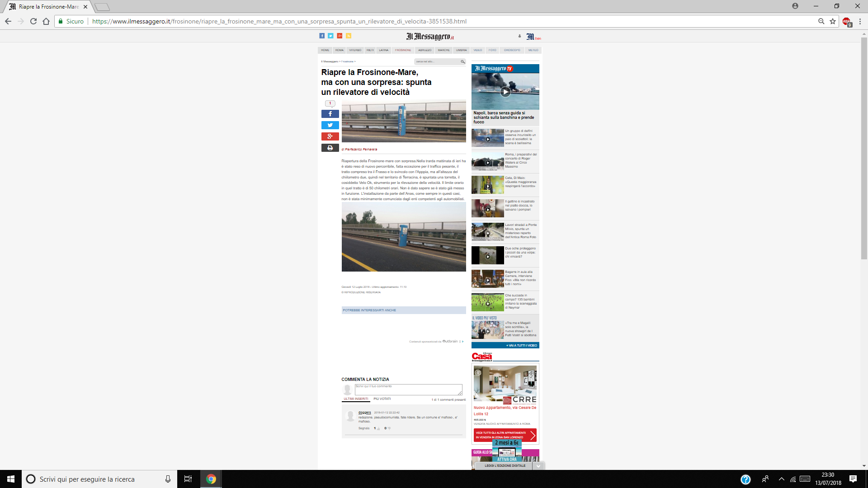The height and width of the screenshot is (488, 868).
Task: Open the two geese and fox video thumbnail
Action: pos(488,255)
